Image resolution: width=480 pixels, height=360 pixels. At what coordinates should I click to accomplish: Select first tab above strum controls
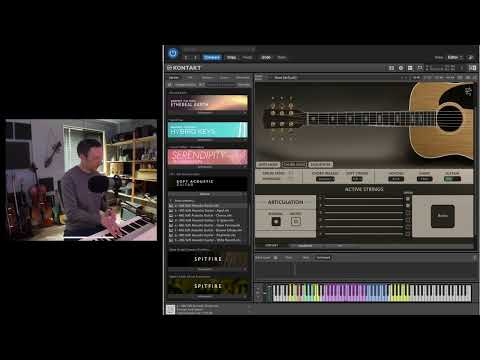(268, 164)
